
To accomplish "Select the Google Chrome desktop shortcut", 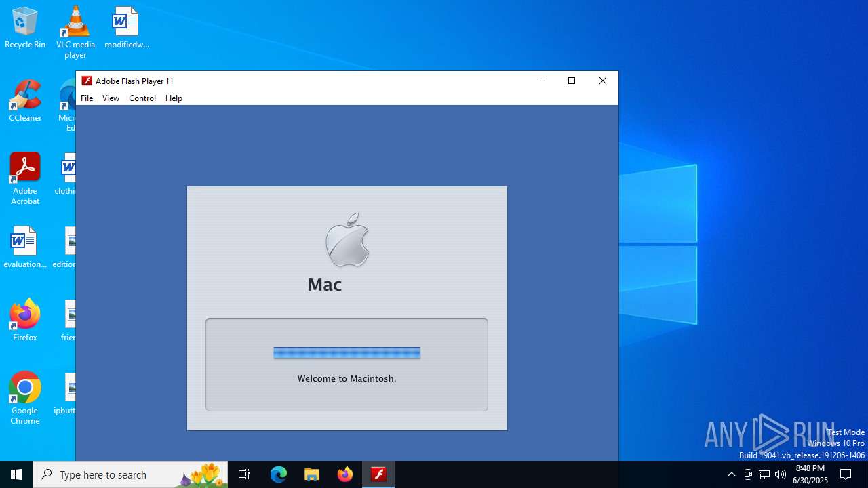I will pyautogui.click(x=25, y=399).
